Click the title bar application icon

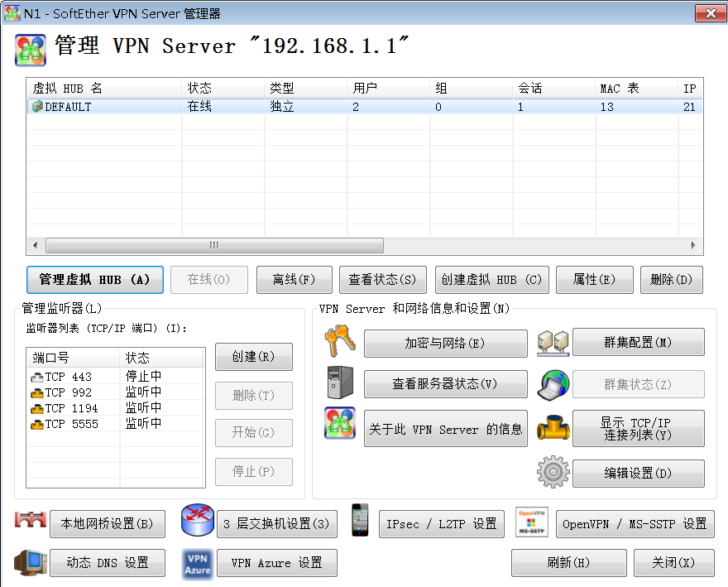(12, 13)
